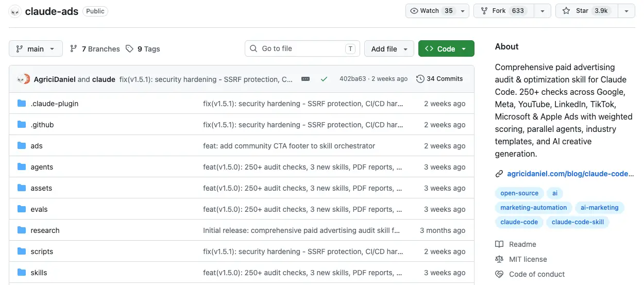This screenshot has height=285, width=644.
Task: Click folder icon next to agents
Action: (x=22, y=167)
